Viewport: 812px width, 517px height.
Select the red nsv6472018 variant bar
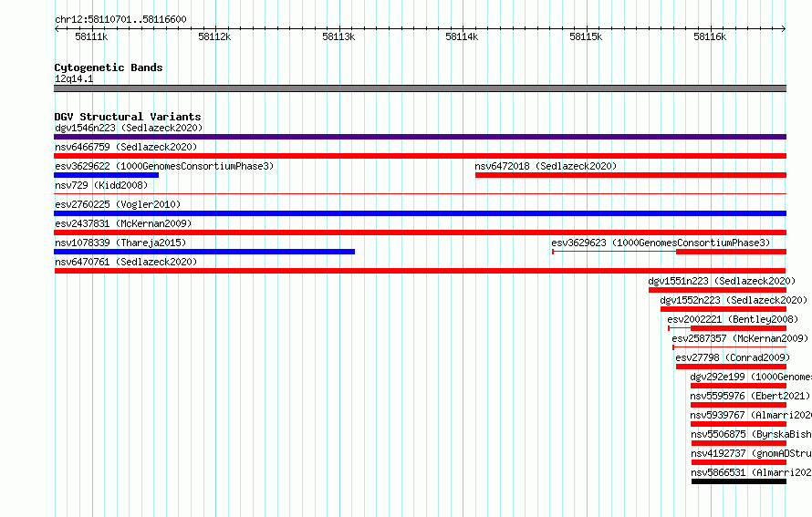[x=630, y=175]
